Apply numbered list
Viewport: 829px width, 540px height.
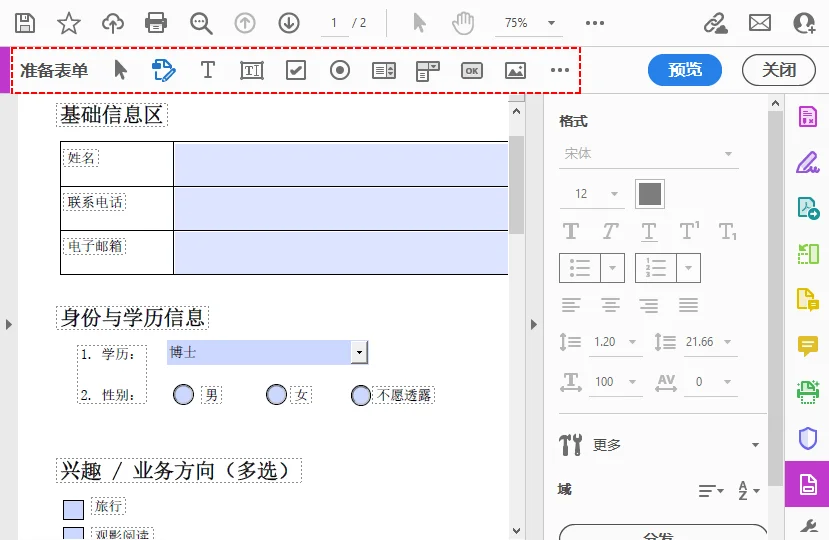(656, 268)
